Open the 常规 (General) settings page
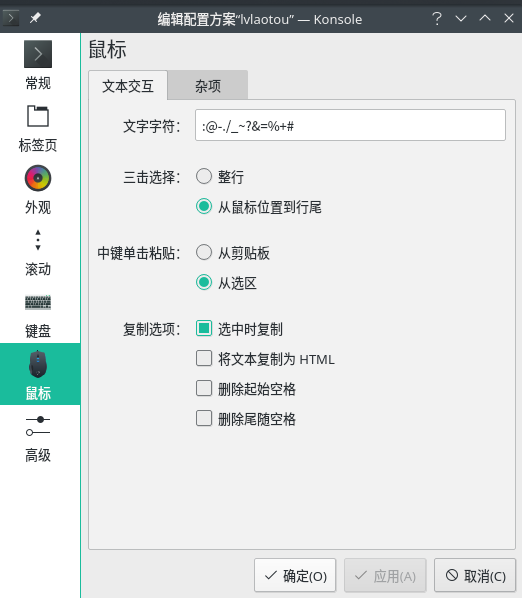This screenshot has width=522, height=598. (x=38, y=65)
